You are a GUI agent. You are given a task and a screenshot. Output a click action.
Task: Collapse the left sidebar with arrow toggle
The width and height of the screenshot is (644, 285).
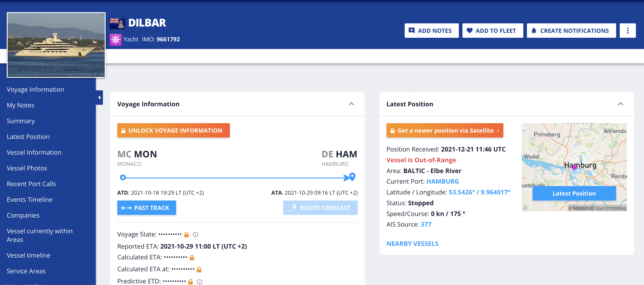click(x=99, y=98)
